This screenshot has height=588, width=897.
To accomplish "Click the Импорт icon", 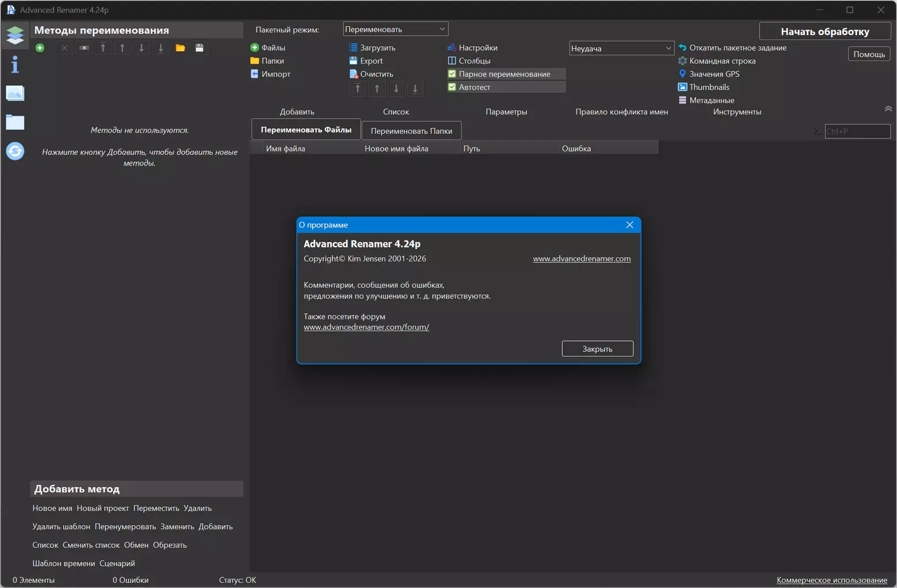I will click(255, 74).
